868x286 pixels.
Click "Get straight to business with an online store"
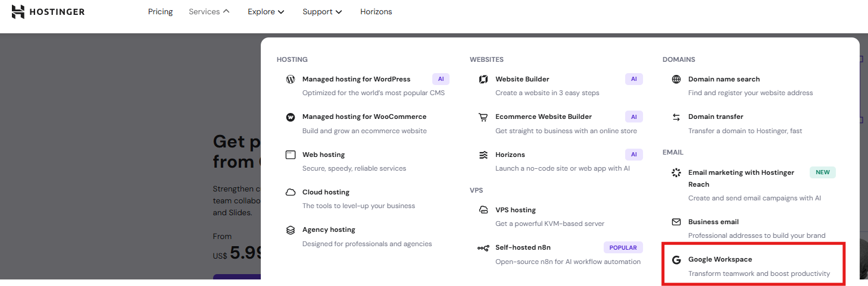(x=566, y=131)
